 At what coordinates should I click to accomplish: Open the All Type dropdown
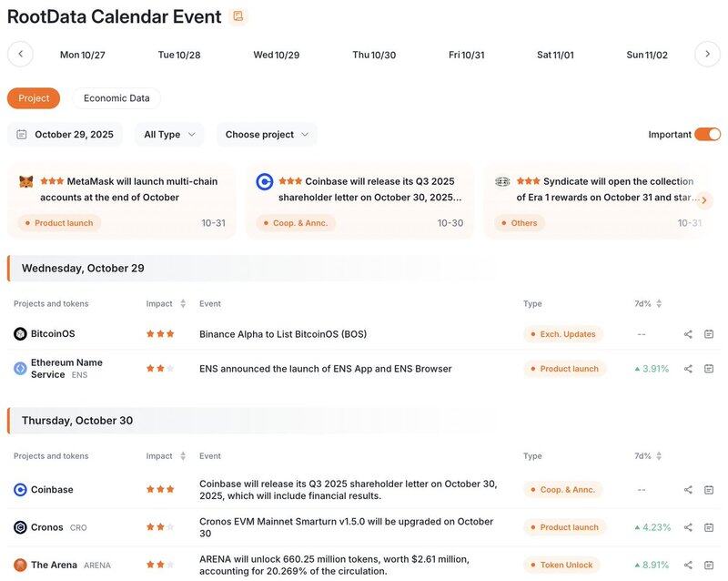click(169, 134)
